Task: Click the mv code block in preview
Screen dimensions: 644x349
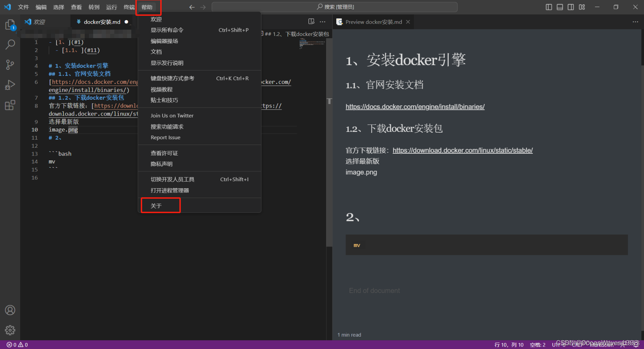Action: [487, 245]
